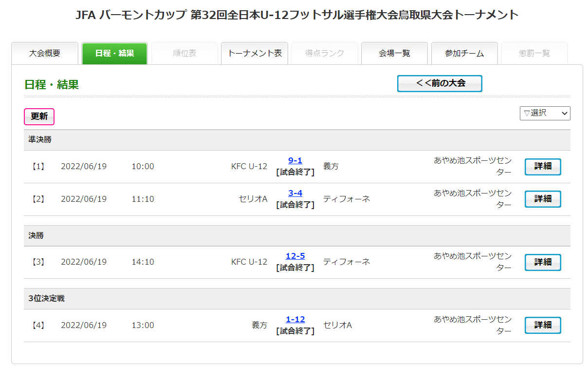Select the 決勝 section header
This screenshot has width=588, height=367.
coord(297,235)
